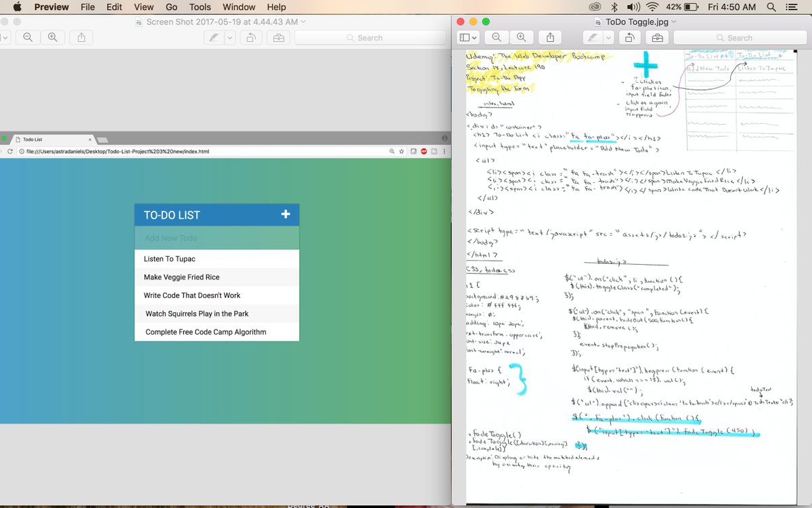Click Search field in Screen Shot window
Viewport: 812px width, 508px height.
tap(369, 37)
